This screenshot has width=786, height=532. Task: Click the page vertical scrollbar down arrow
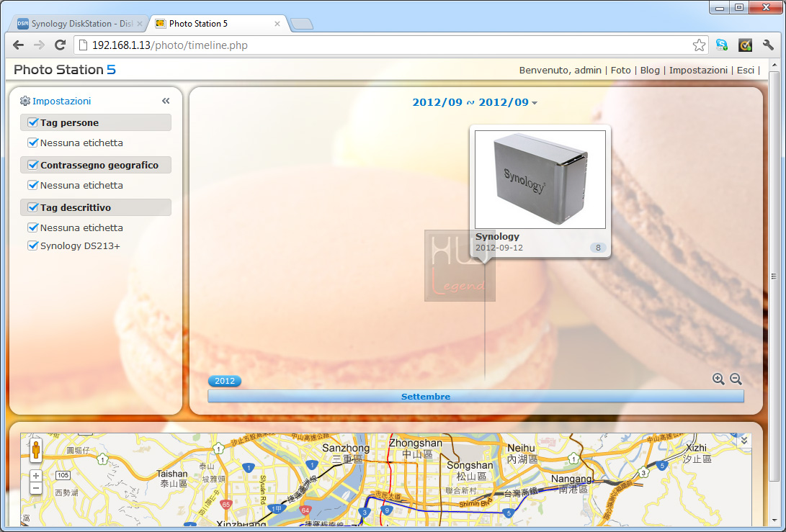[774, 520]
